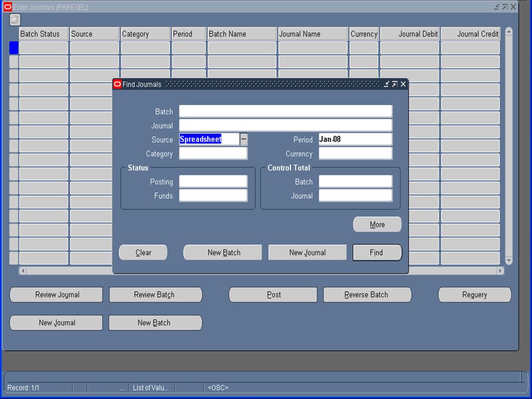Screen dimensions: 532x399
Task: Click the Source column header in grid
Action: [94, 34]
